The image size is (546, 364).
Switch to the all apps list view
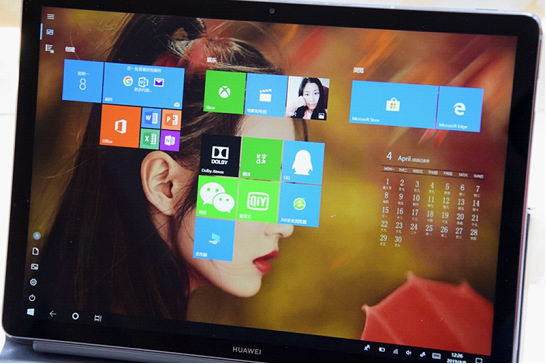pyautogui.click(x=50, y=48)
